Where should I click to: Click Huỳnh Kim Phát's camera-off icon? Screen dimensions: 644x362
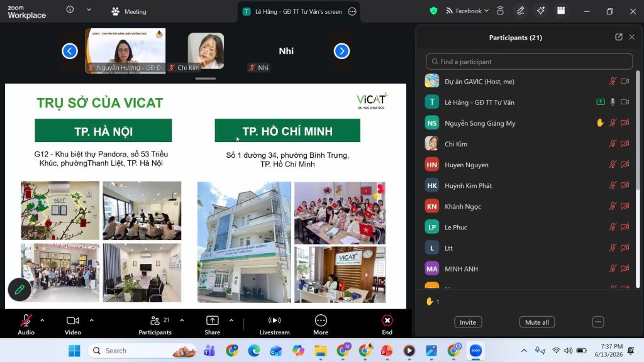click(x=625, y=185)
